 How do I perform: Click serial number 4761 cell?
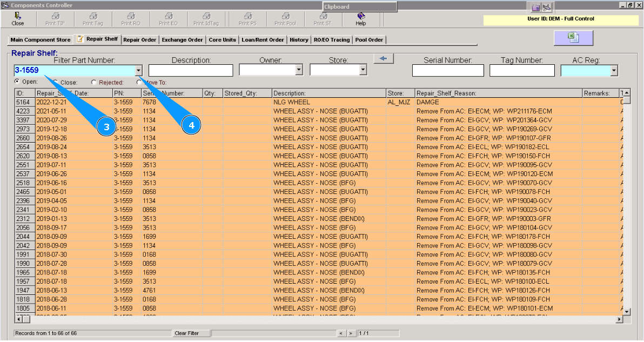point(172,290)
